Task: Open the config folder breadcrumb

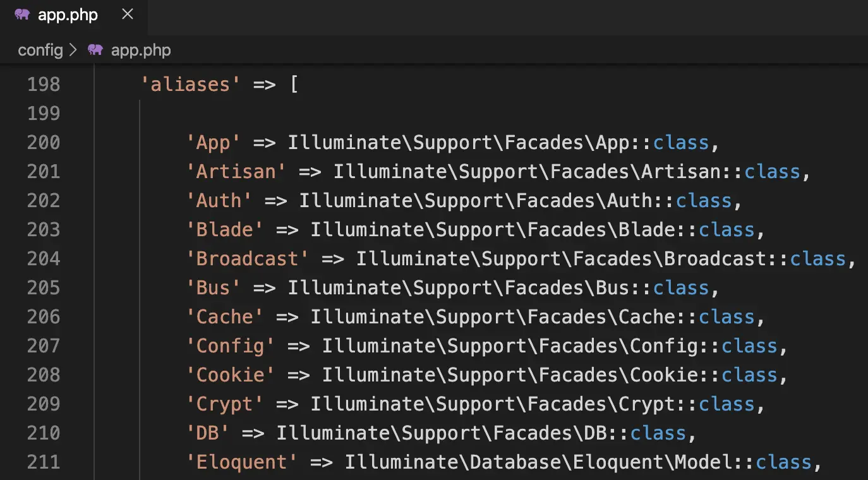Action: coord(40,50)
